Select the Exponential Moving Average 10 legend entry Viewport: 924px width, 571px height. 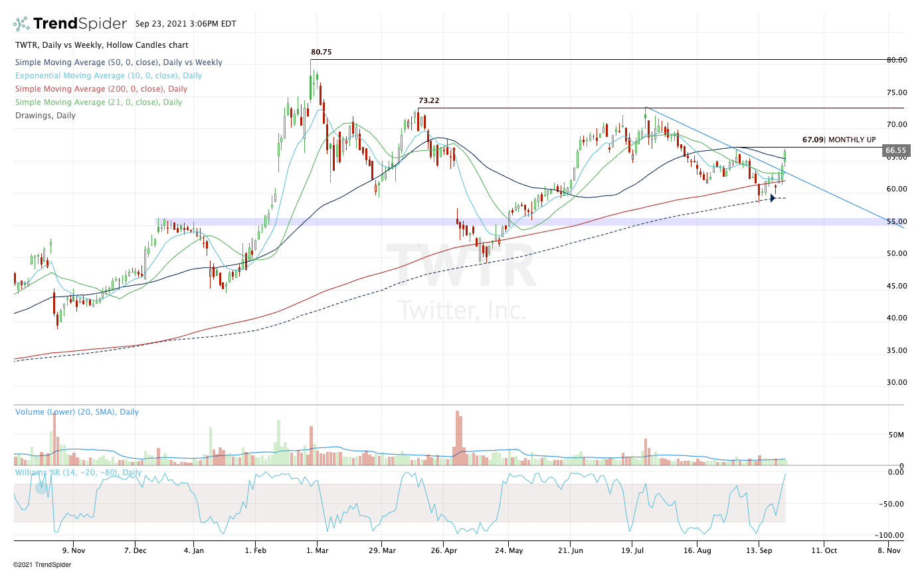[109, 76]
